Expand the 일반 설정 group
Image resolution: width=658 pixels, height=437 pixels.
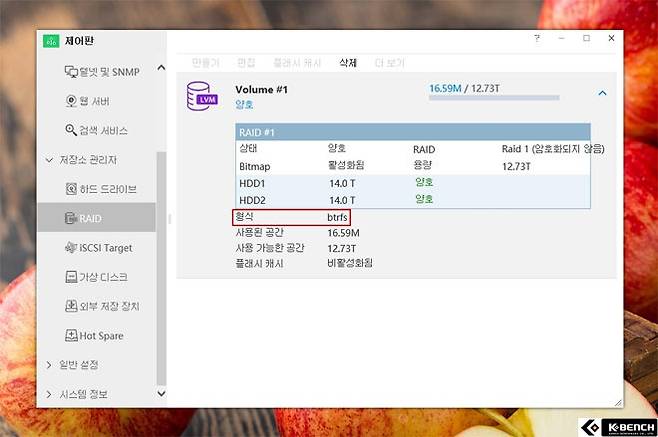tap(51, 365)
